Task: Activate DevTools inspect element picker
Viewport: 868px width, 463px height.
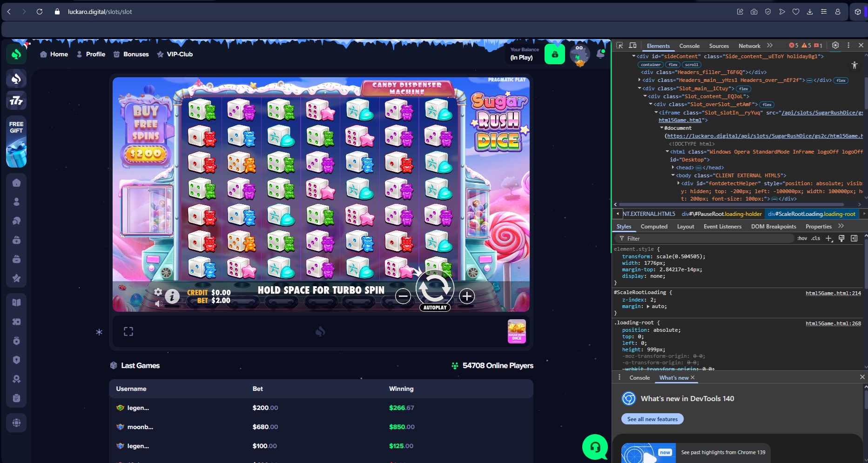Action: coord(619,46)
